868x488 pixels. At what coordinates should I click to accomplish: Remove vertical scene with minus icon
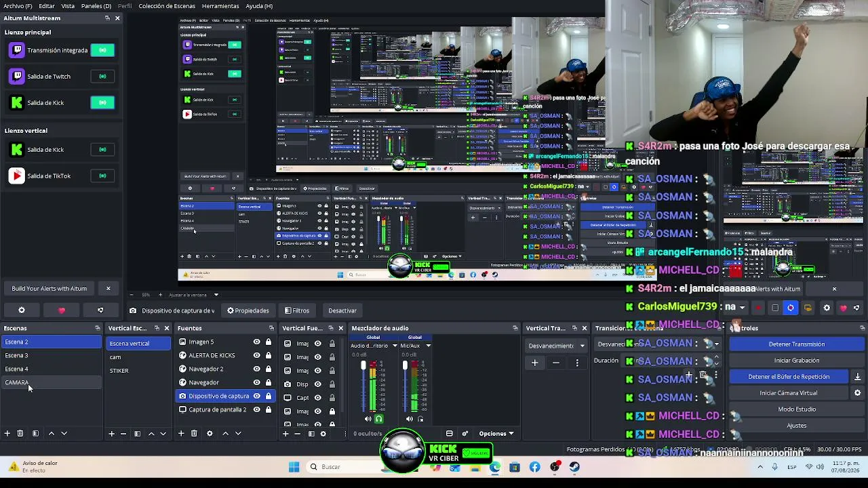click(123, 433)
